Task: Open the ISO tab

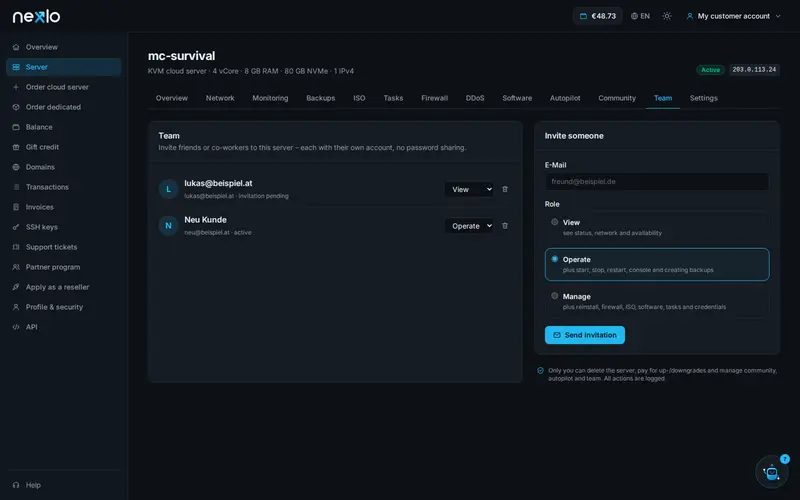Action: click(x=359, y=98)
